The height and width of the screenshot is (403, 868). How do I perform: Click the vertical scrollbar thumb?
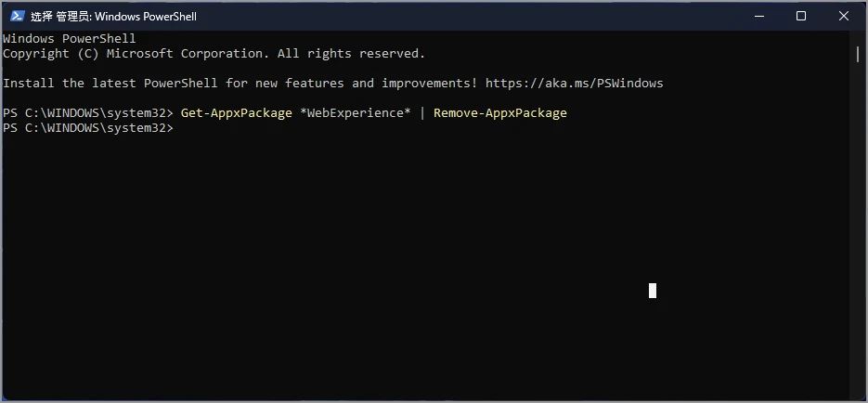(858, 54)
